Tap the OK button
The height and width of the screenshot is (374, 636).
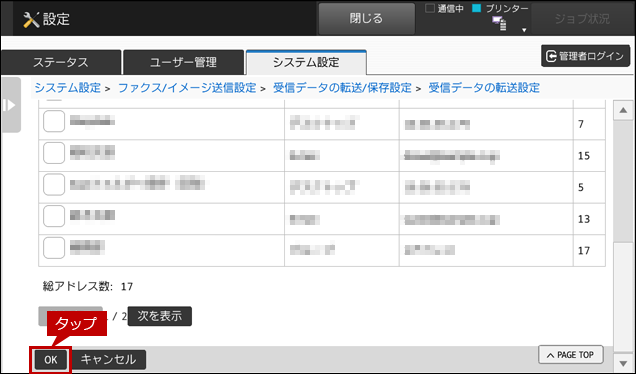click(51, 360)
